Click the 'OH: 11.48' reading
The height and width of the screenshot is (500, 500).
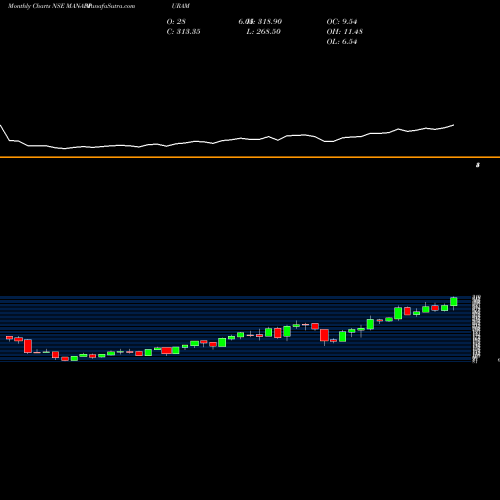click(345, 32)
